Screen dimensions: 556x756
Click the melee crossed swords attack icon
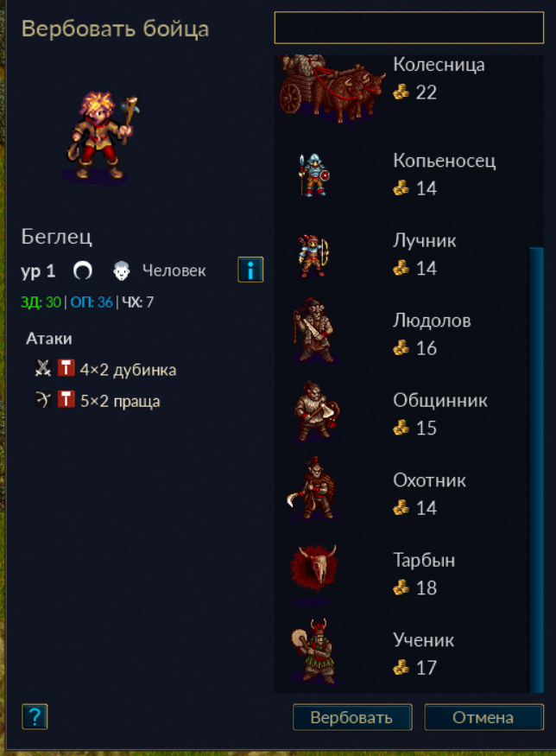[x=43, y=368]
